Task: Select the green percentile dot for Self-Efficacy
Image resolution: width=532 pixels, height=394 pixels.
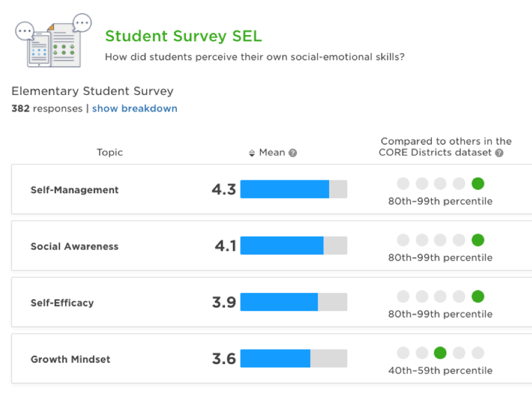Action: (x=477, y=296)
